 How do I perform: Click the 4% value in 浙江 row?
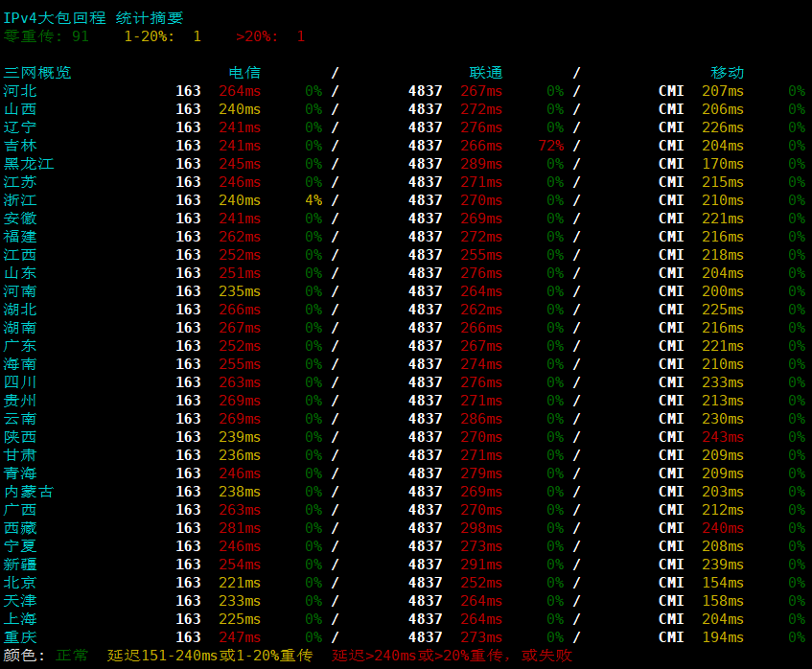313,200
